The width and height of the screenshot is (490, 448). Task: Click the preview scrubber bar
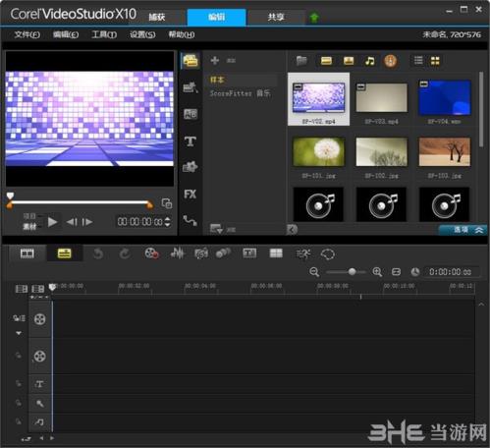(79, 202)
